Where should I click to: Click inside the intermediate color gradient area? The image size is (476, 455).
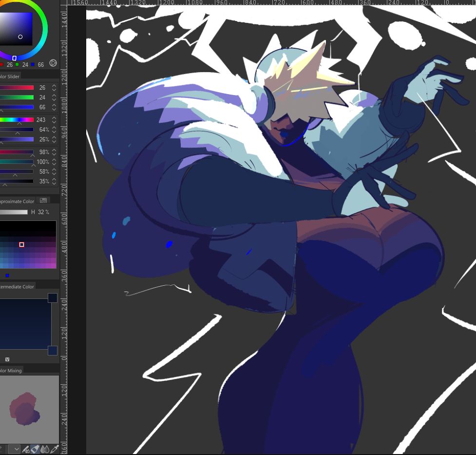point(25,324)
